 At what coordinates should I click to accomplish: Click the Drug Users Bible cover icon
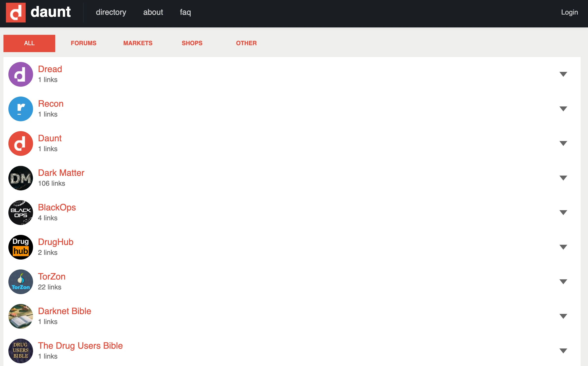tap(20, 351)
